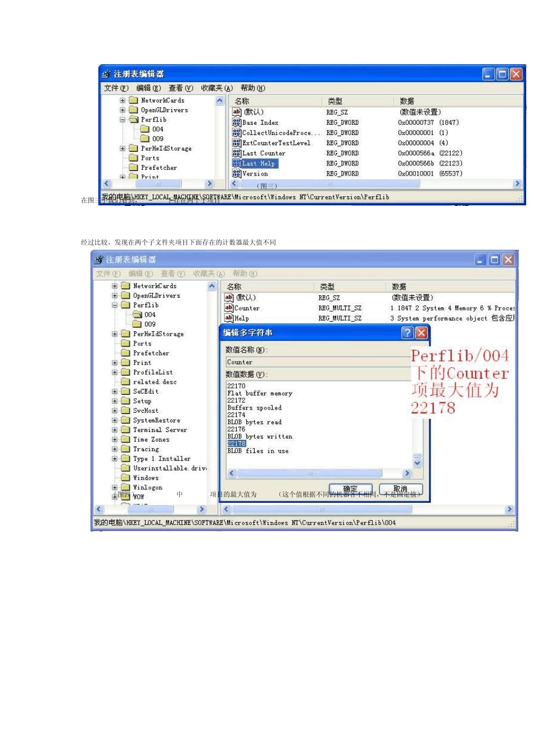Click NetworkCards folder icon in upper tree
Image resolution: width=534 pixels, height=756 pixels.
pyautogui.click(x=133, y=101)
